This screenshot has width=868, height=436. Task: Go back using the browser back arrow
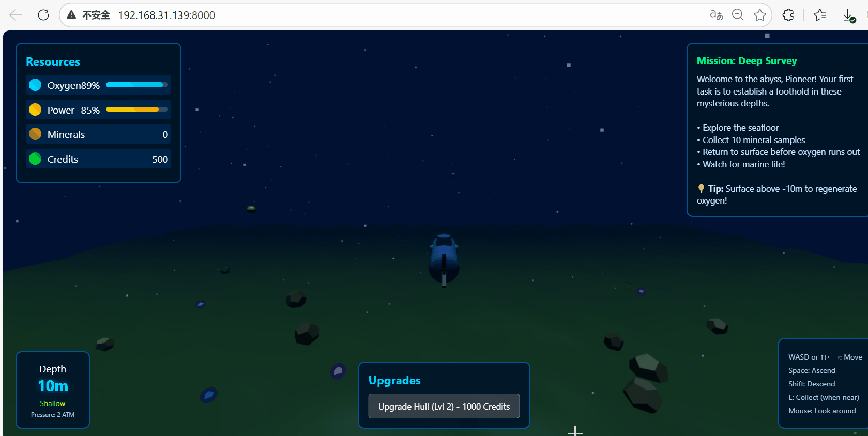tap(16, 15)
